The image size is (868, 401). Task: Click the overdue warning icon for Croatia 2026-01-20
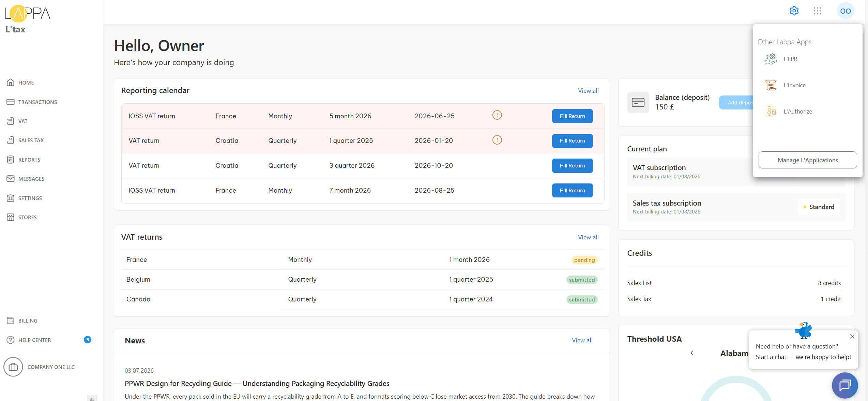(x=497, y=140)
